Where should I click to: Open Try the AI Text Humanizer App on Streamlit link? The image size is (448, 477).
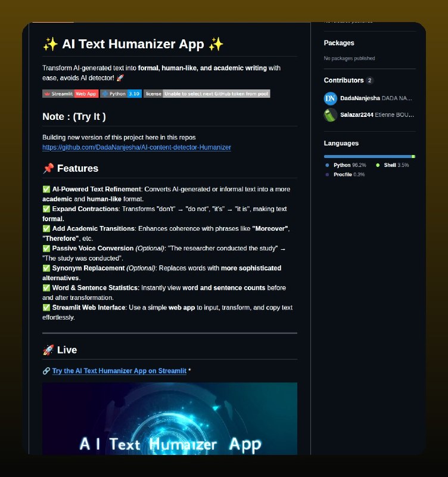119,371
